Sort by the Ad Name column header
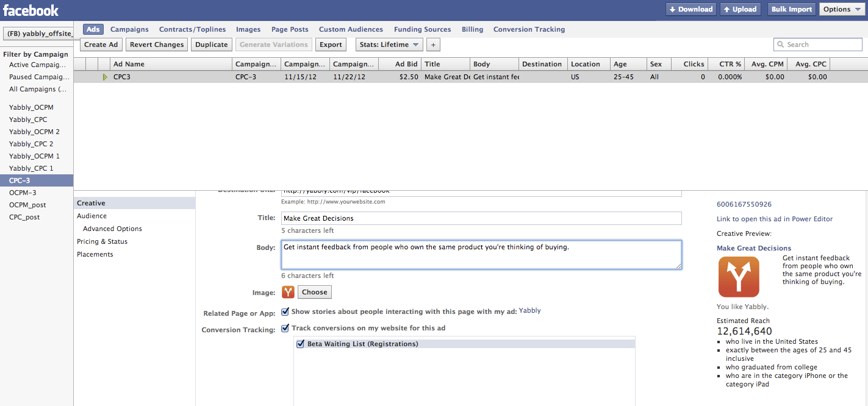Image resolution: width=868 pixels, height=406 pixels. click(x=171, y=64)
